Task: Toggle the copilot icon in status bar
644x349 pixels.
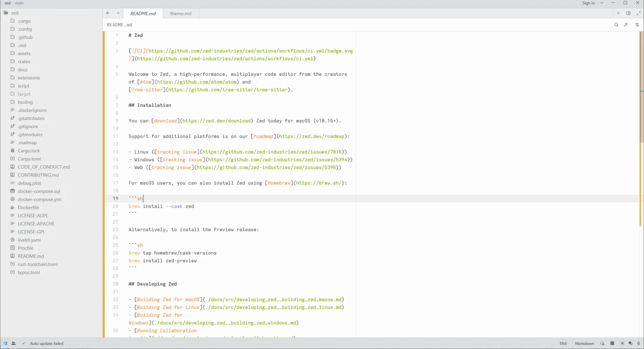Action: tap(602, 343)
